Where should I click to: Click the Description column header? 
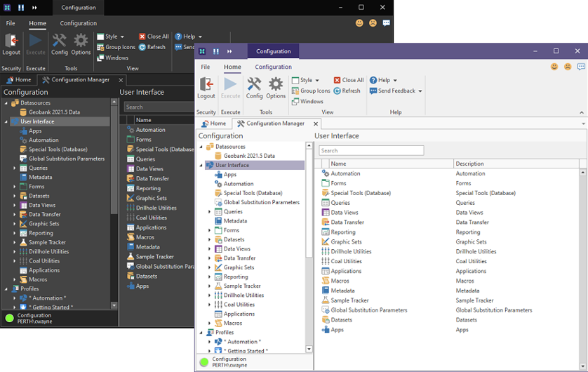click(470, 164)
